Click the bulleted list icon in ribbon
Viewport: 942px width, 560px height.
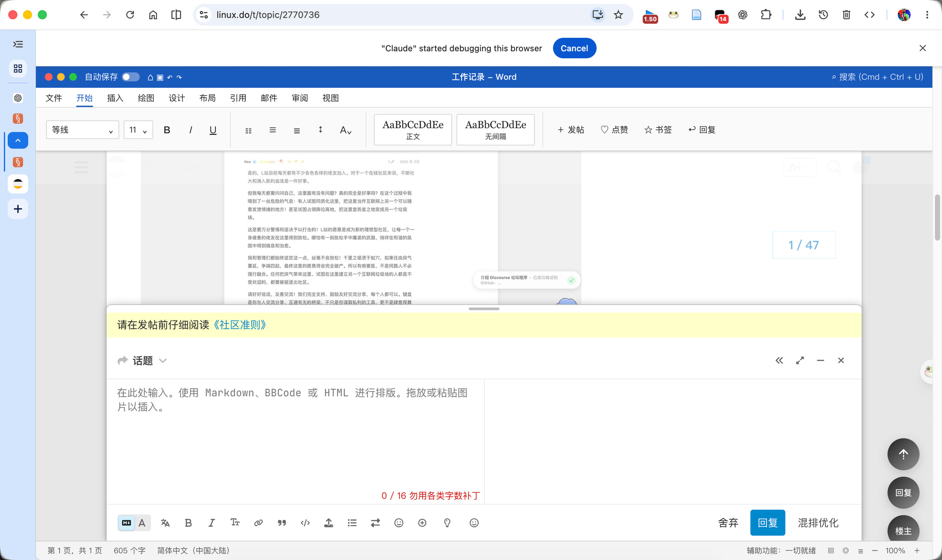pyautogui.click(x=248, y=130)
